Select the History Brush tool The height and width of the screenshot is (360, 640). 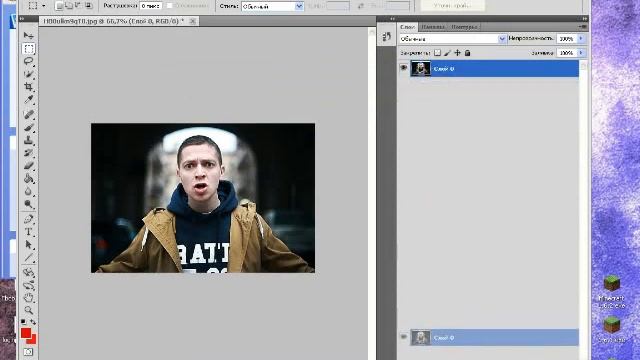(28, 153)
